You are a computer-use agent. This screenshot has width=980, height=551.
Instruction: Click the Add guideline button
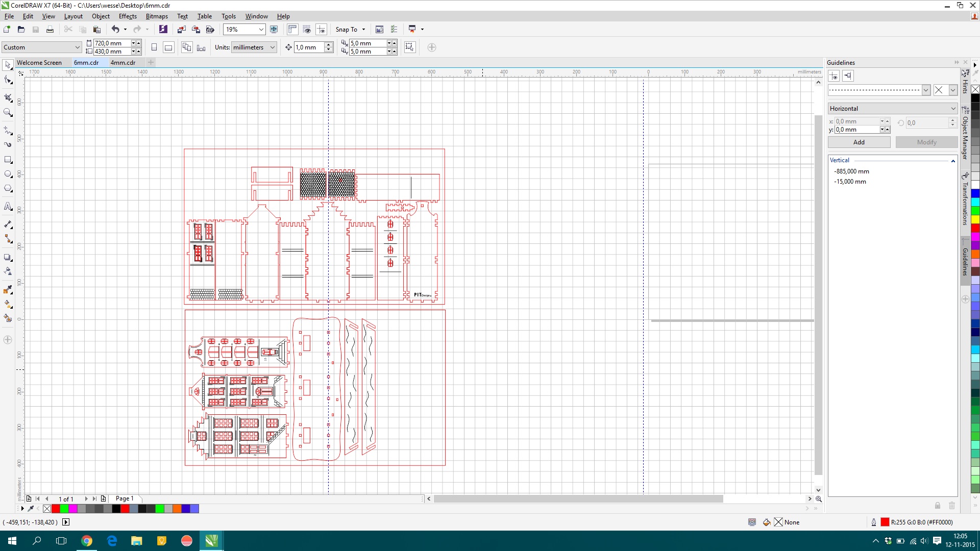coord(859,142)
